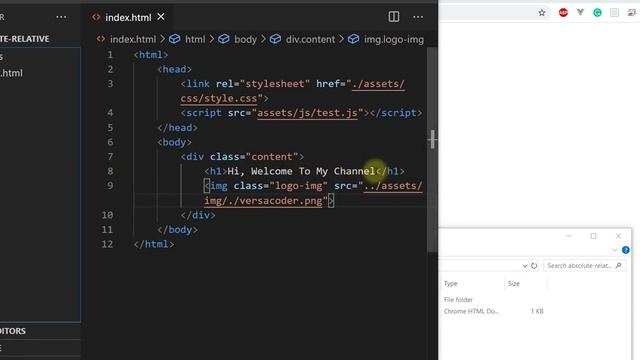The height and width of the screenshot is (360, 640).
Task: Open File Explorer help question icon
Action: tap(625, 250)
